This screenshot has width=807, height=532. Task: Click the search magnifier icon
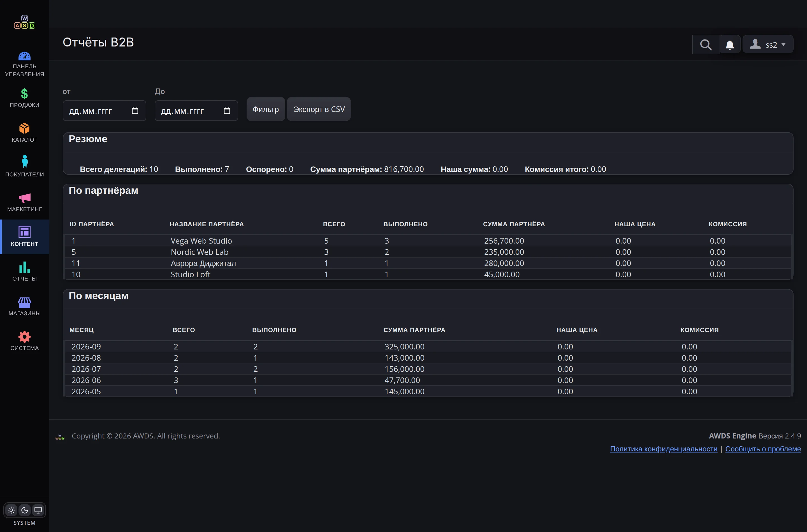point(706,45)
